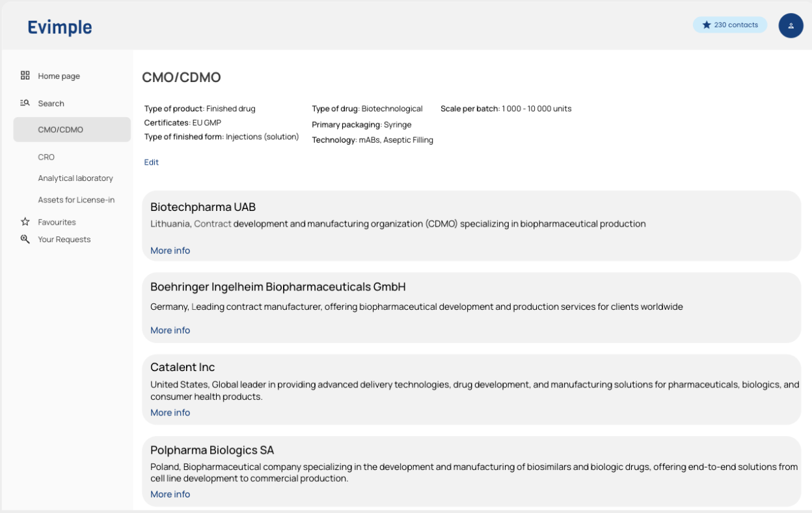Click the Home page grid icon
The height and width of the screenshot is (513, 812).
25,76
